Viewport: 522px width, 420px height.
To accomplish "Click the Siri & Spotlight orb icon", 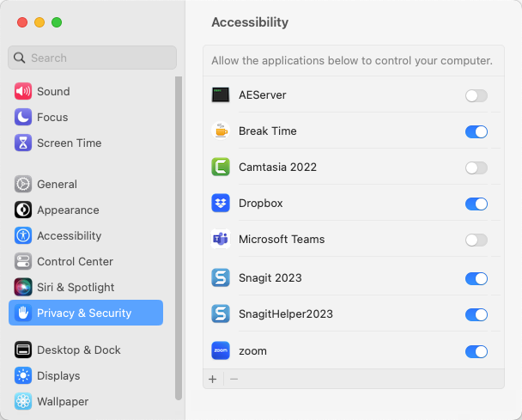I will [23, 287].
